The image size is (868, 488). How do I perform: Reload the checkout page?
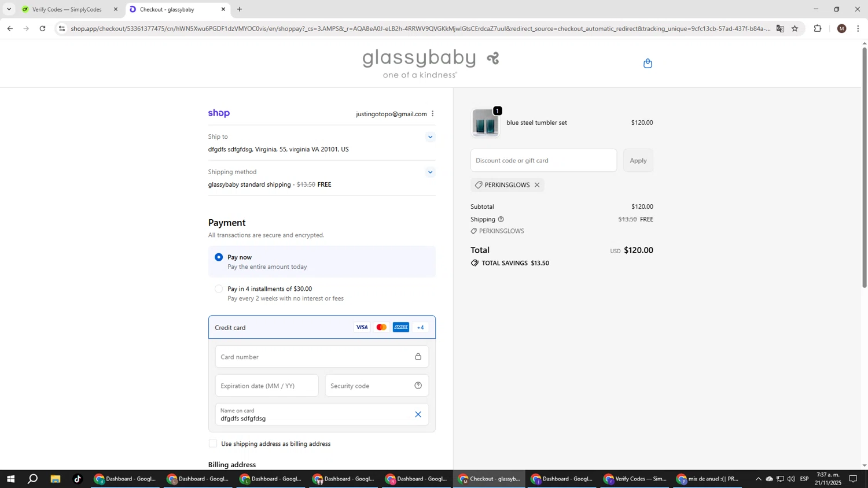42,28
